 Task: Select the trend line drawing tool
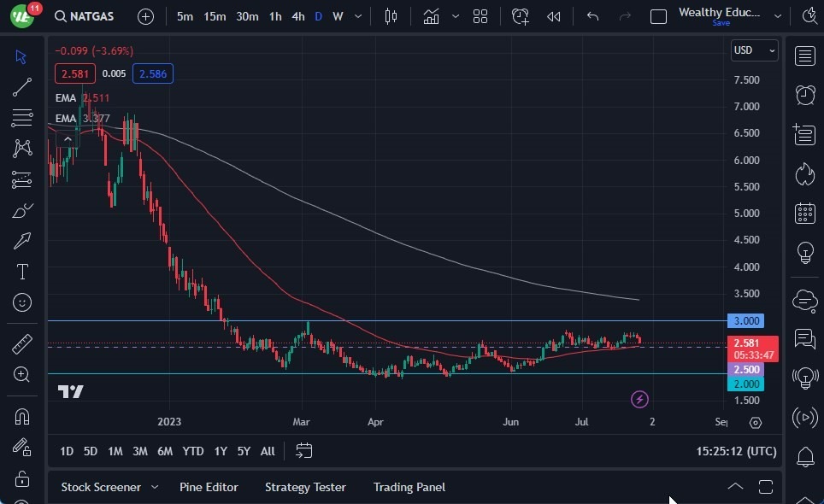[x=22, y=87]
